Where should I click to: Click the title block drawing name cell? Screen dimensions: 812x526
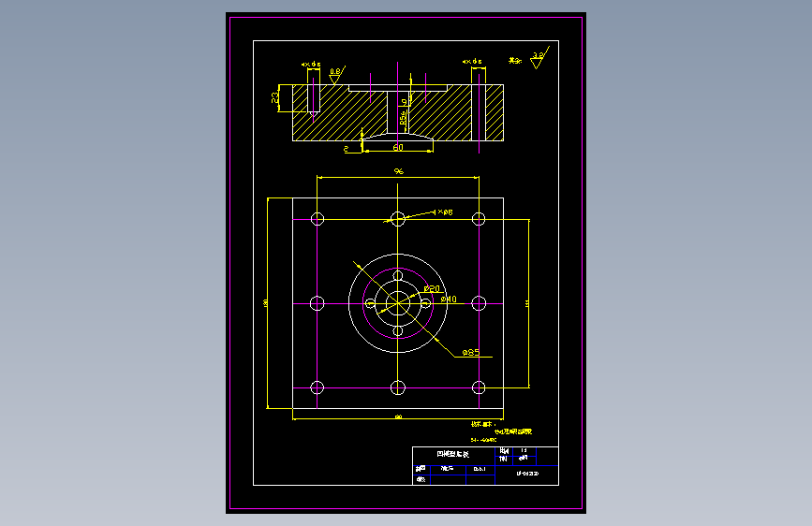tap(453, 454)
